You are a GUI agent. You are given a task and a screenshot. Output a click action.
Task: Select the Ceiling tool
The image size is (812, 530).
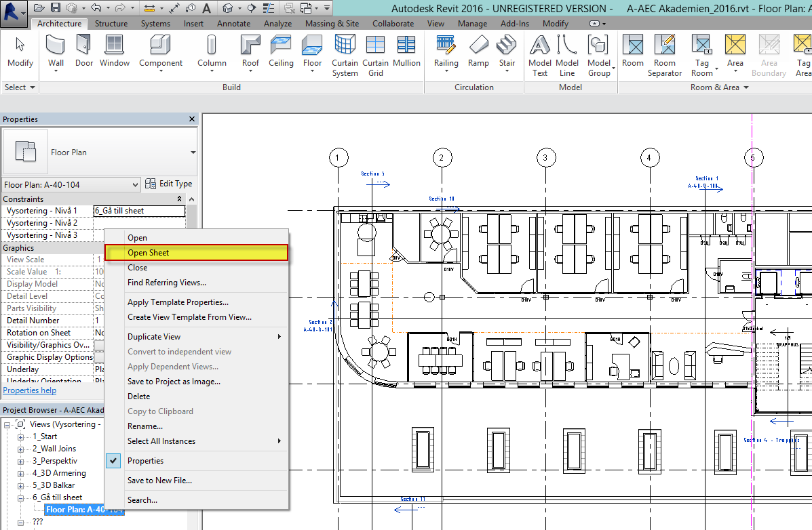click(x=281, y=51)
